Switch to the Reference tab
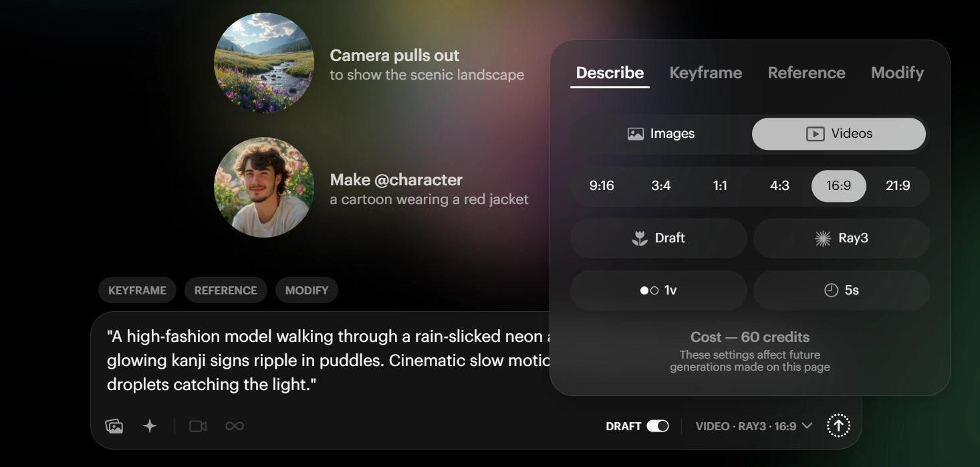980x467 pixels. (x=806, y=72)
